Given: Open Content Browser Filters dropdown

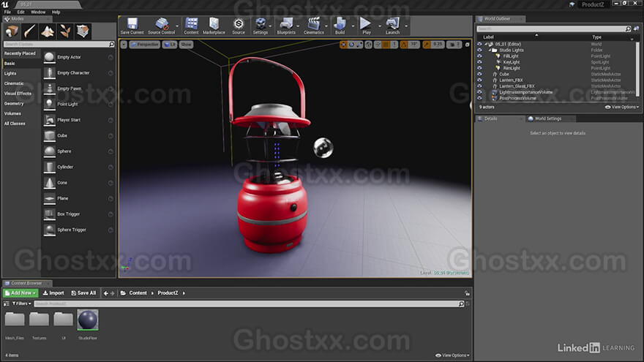Looking at the screenshot, I should pos(21,303).
